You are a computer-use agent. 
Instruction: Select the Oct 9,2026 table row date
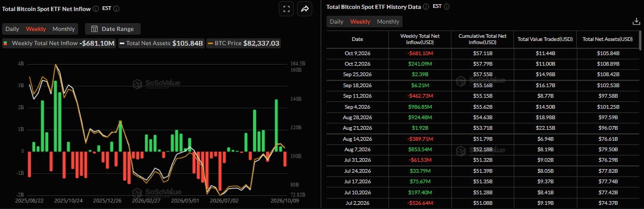(x=357, y=54)
